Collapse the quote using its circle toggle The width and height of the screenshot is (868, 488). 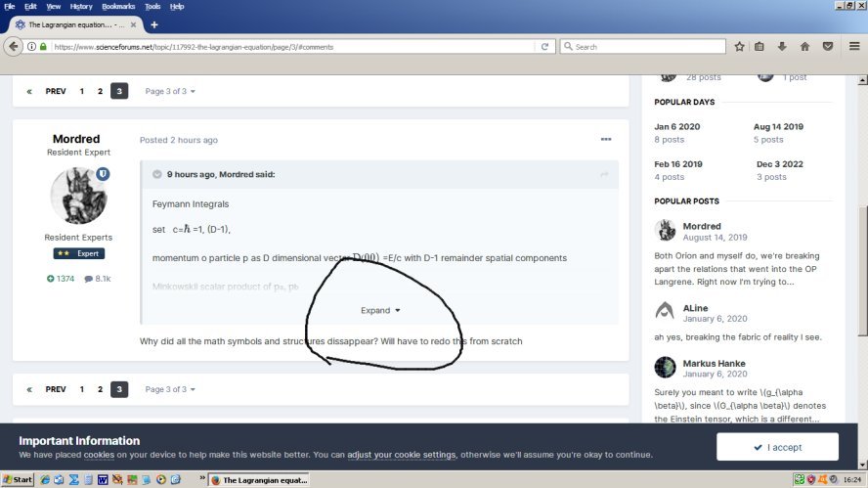pos(156,174)
